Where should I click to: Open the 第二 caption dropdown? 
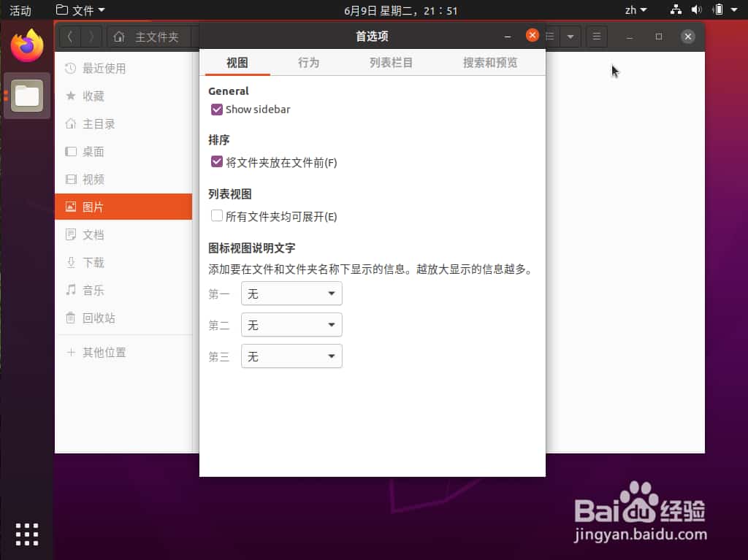pyautogui.click(x=291, y=324)
